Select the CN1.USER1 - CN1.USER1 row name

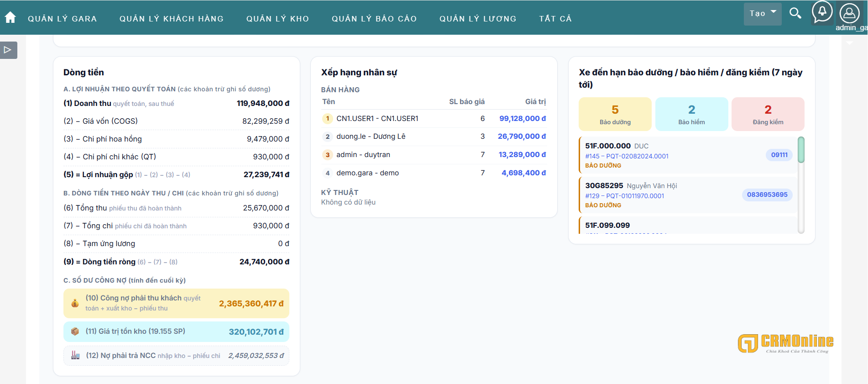[377, 119]
